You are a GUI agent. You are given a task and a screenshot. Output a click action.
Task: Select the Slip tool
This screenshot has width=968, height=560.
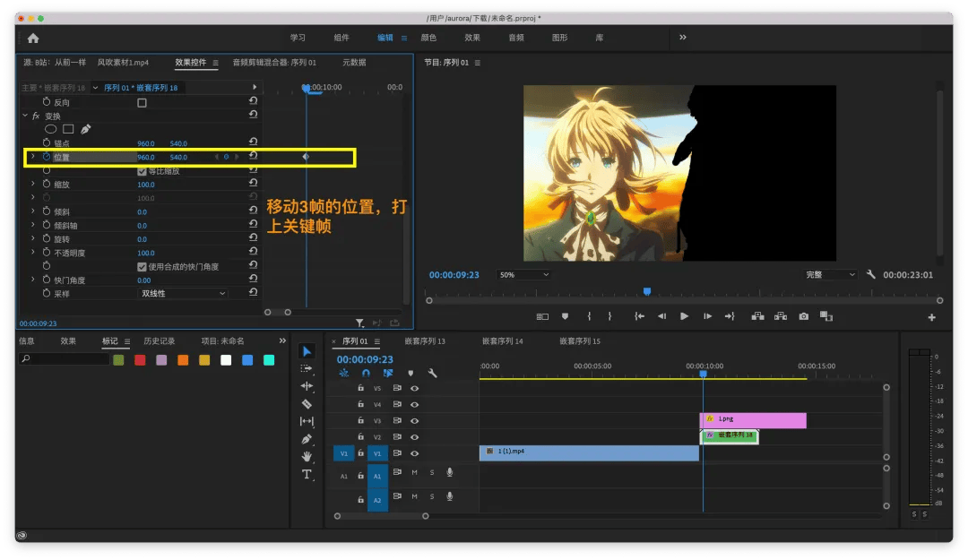(307, 421)
